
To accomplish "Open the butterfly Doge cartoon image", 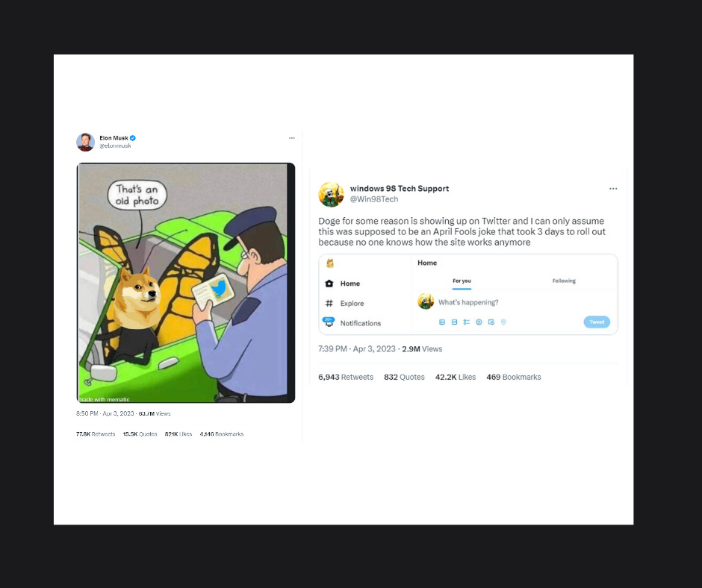I will 186,283.
